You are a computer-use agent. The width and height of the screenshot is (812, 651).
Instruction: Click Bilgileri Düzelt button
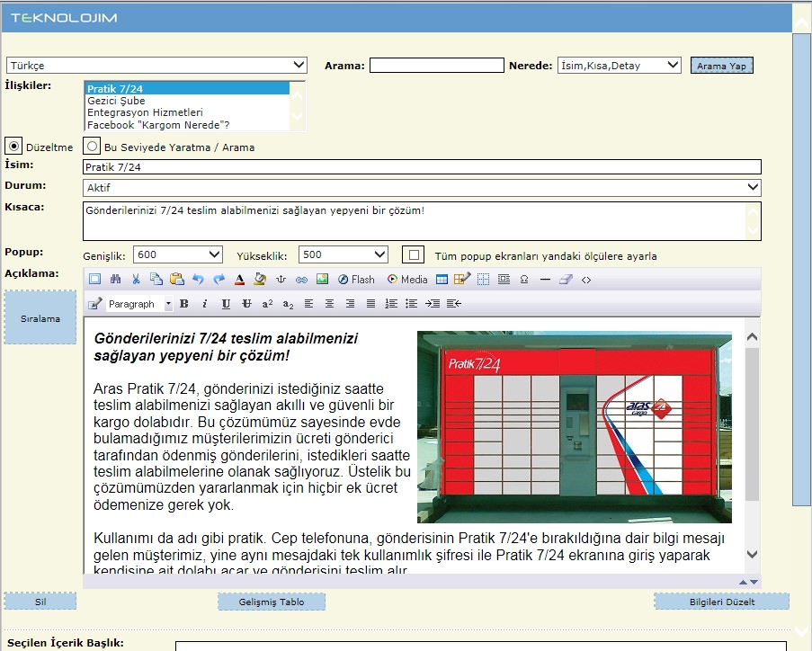point(721,602)
